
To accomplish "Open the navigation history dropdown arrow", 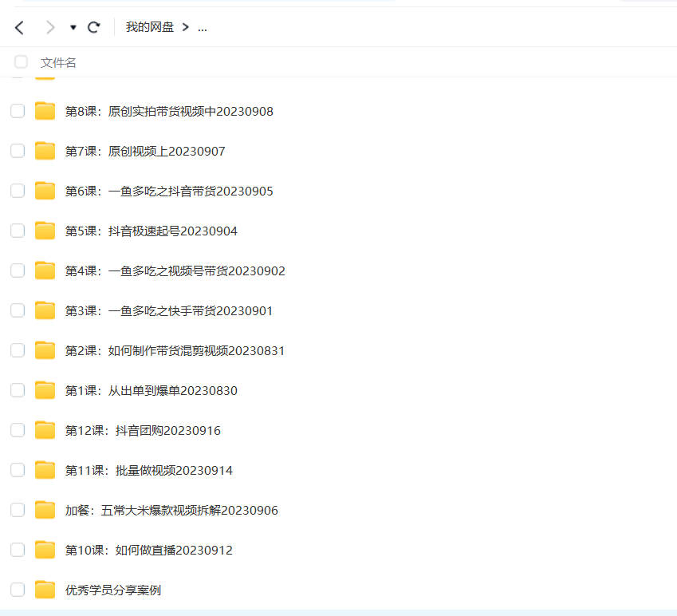I will tap(73, 28).
